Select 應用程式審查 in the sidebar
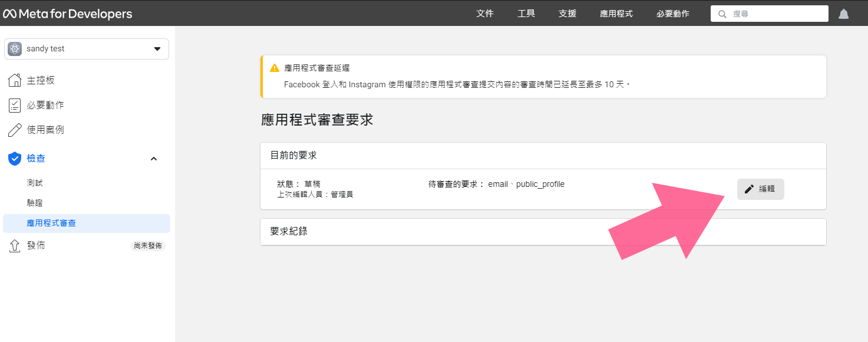This screenshot has height=342, width=868. pyautogui.click(x=87, y=223)
